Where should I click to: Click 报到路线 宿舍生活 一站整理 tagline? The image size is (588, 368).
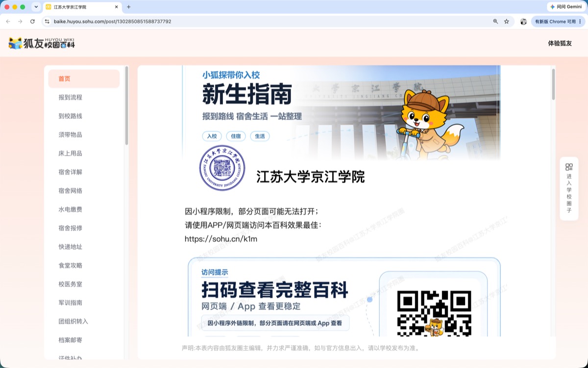pos(252,116)
